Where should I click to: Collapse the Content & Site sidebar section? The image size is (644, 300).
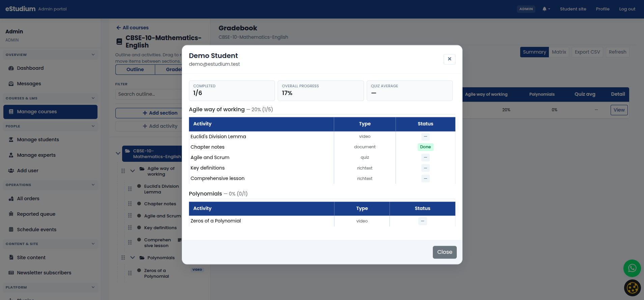point(93,244)
